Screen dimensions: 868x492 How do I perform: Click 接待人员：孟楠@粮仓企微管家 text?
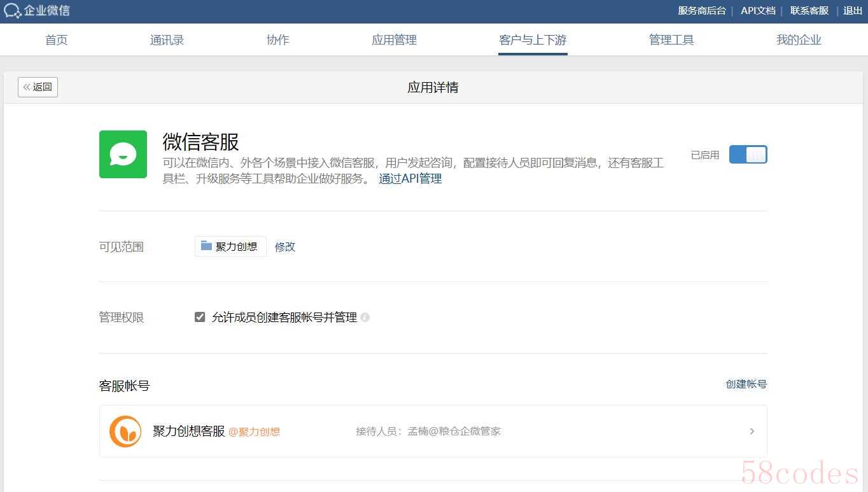point(428,432)
